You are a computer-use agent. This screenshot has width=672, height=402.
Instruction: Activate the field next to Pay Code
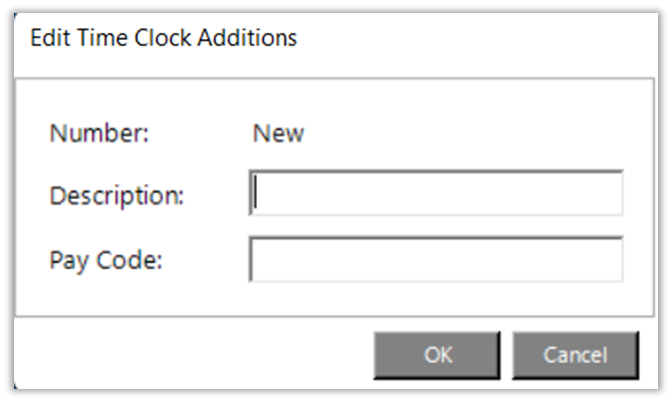pyautogui.click(x=436, y=260)
